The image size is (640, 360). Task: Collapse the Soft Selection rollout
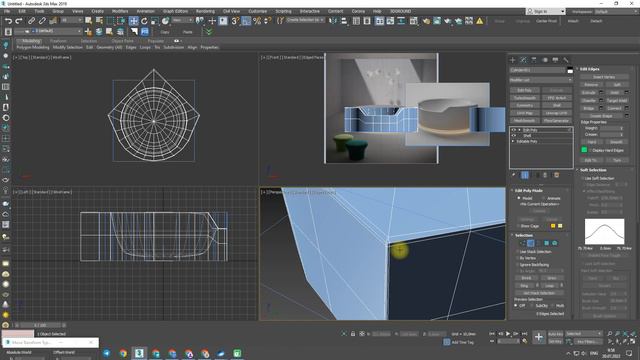(x=593, y=170)
